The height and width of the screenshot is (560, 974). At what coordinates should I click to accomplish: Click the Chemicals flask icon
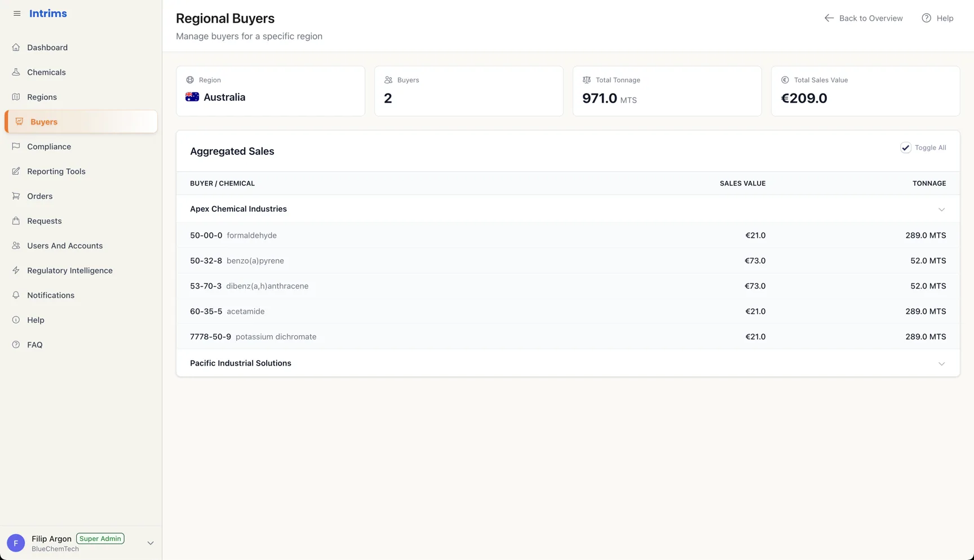[16, 72]
